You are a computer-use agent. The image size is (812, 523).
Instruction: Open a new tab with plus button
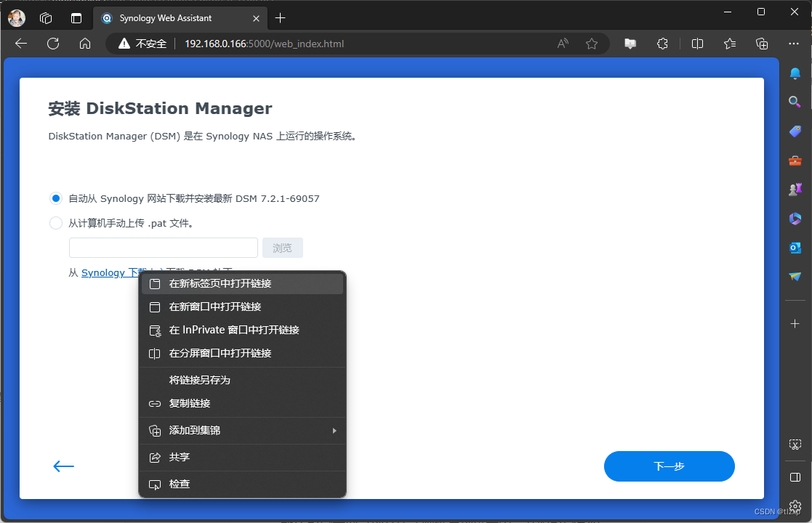coord(280,18)
